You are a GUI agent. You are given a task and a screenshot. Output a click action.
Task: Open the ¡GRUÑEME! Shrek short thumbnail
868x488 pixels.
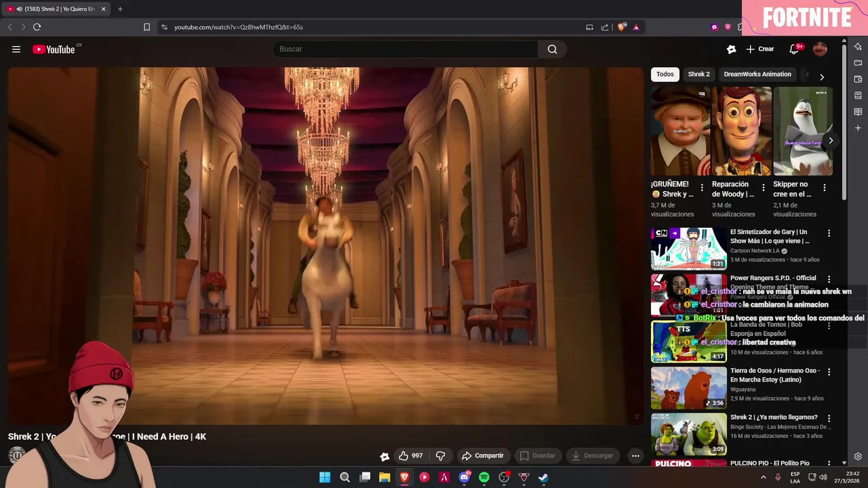click(x=680, y=131)
